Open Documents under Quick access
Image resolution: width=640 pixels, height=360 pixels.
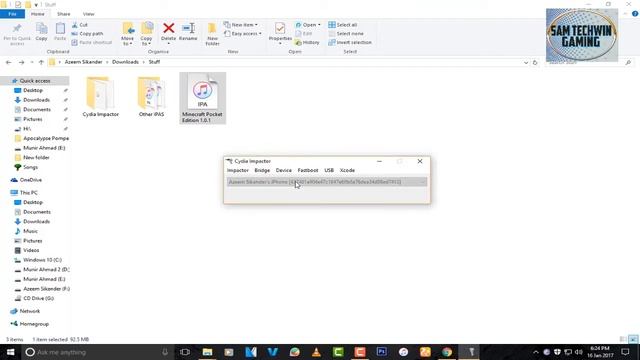tap(37, 109)
